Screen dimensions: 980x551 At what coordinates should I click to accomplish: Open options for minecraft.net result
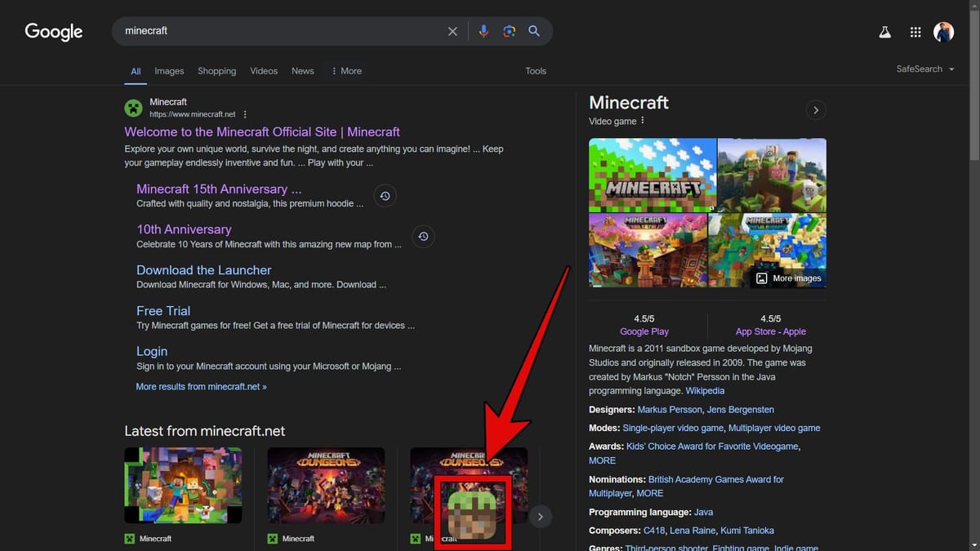coord(245,115)
